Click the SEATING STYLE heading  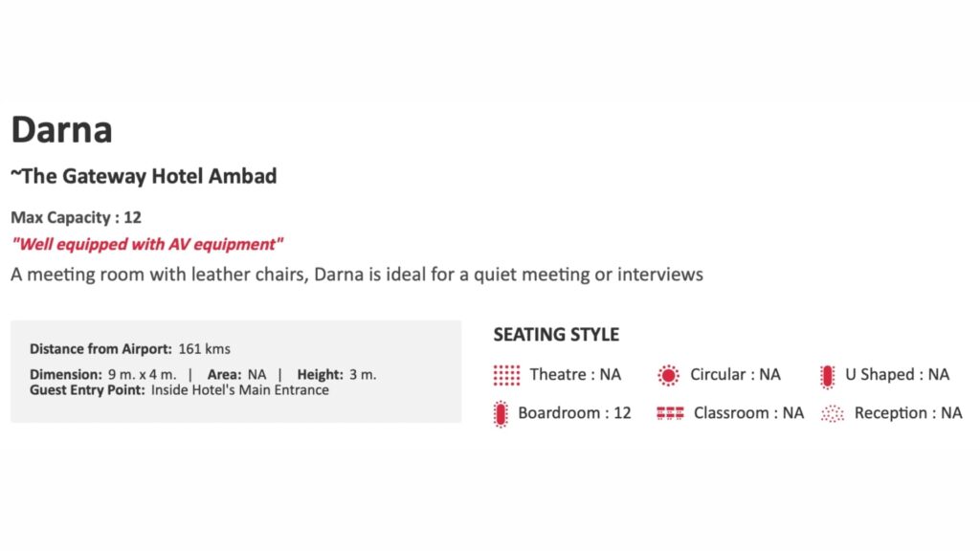(x=556, y=335)
